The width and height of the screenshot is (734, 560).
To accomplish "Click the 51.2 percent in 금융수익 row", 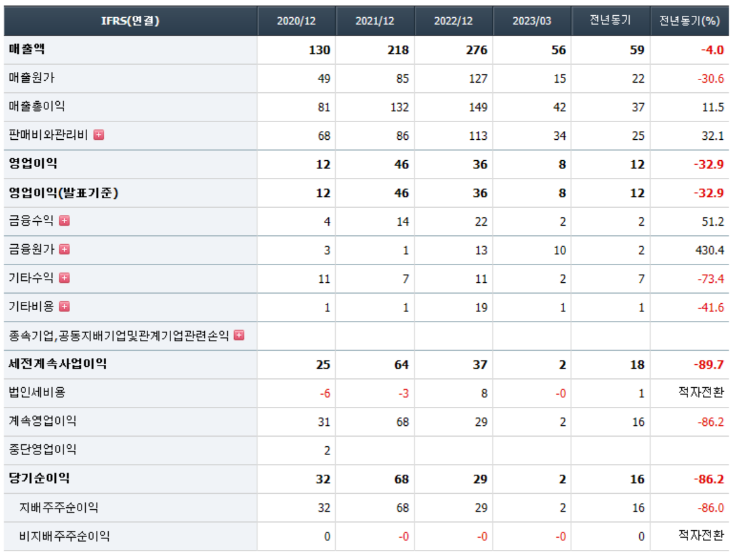I will (x=712, y=222).
